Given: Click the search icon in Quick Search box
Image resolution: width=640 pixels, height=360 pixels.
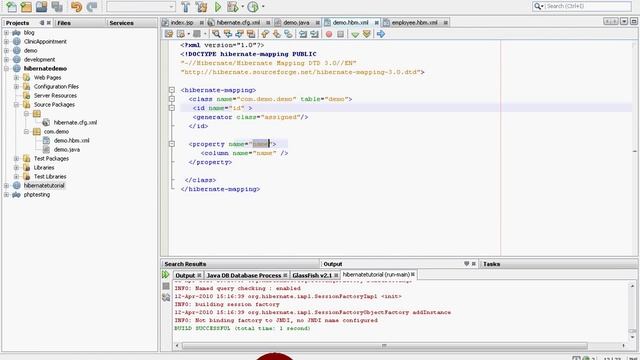Looking at the screenshot, I should tap(538, 6).
